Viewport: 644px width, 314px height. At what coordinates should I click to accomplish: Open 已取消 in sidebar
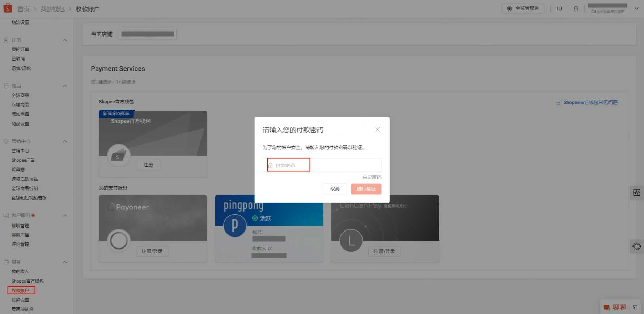point(18,59)
